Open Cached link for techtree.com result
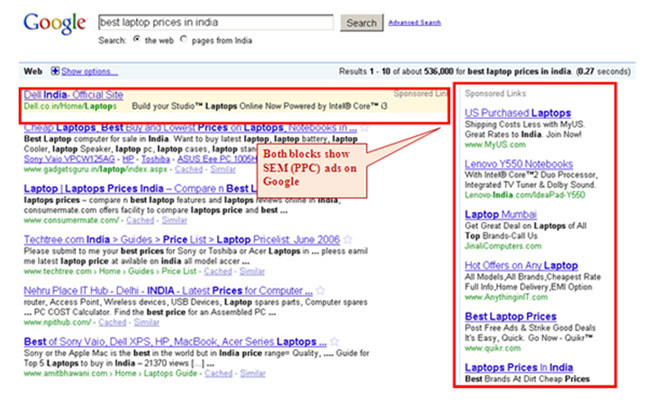650x404 pixels. point(218,271)
